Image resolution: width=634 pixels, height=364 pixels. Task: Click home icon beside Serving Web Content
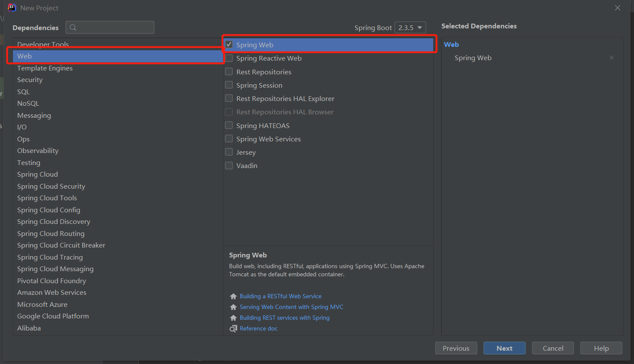233,307
